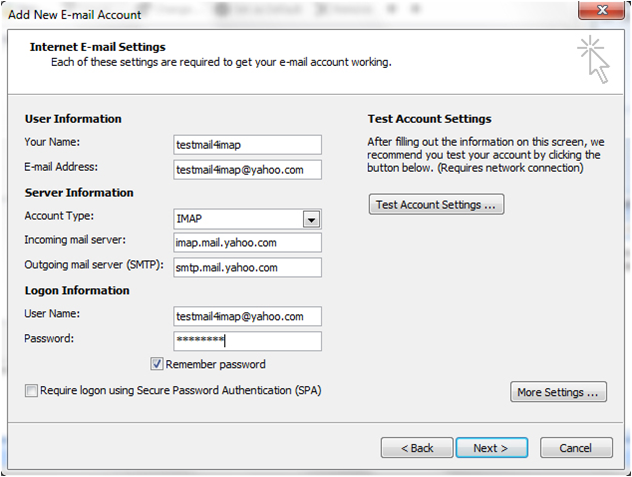632x477 pixels.
Task: Enable Require logon using SPA checkbox
Action: (x=31, y=390)
